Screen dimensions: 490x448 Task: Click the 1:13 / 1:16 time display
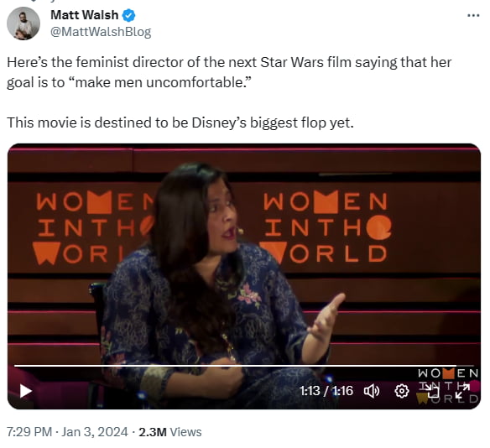326,391
